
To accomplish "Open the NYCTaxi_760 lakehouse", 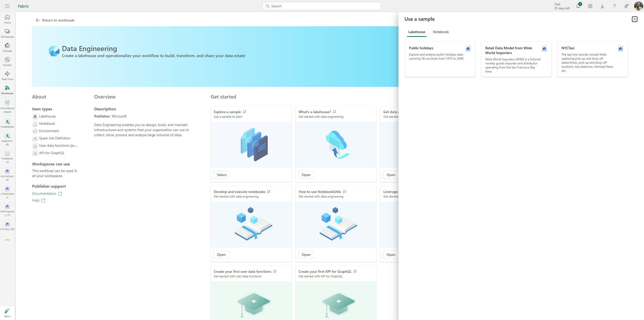I will pos(7,226).
